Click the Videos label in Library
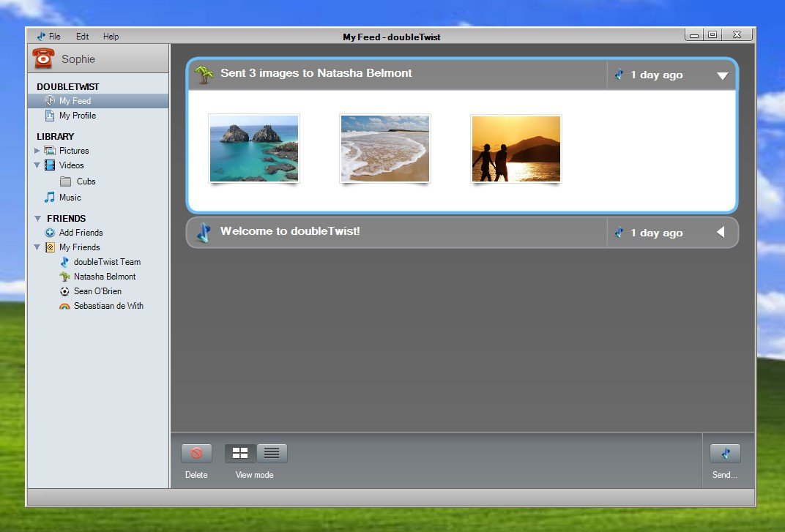Viewport: 785px width, 532px height. [71, 165]
